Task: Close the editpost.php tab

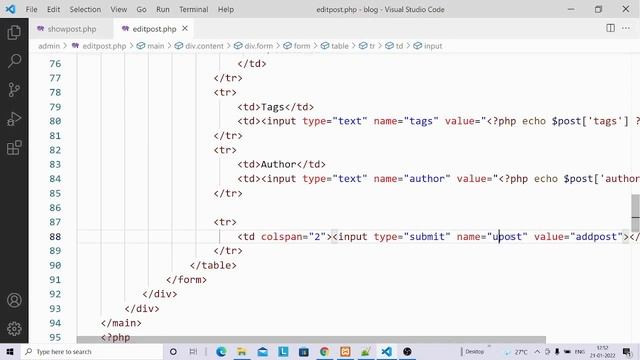Action: tap(185, 29)
